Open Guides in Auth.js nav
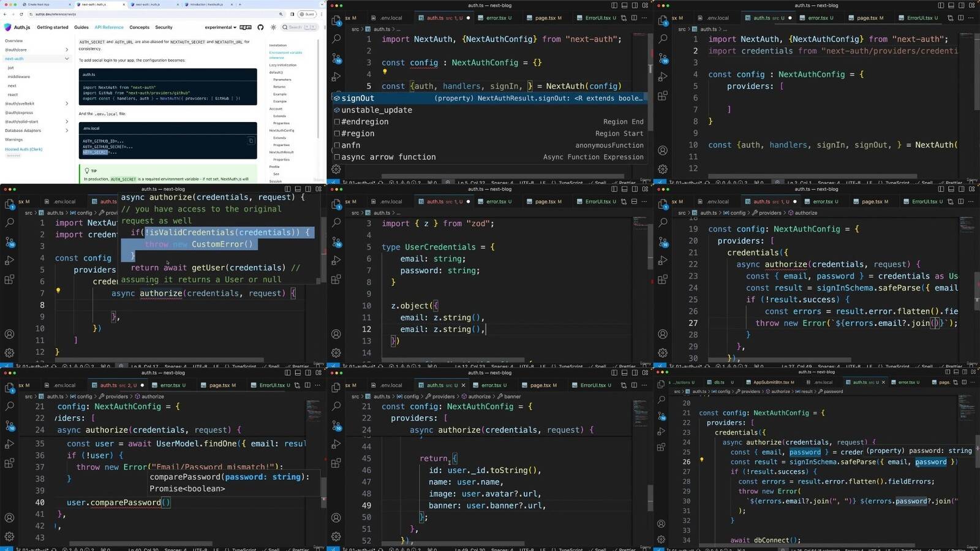This screenshot has width=980, height=551. click(81, 28)
